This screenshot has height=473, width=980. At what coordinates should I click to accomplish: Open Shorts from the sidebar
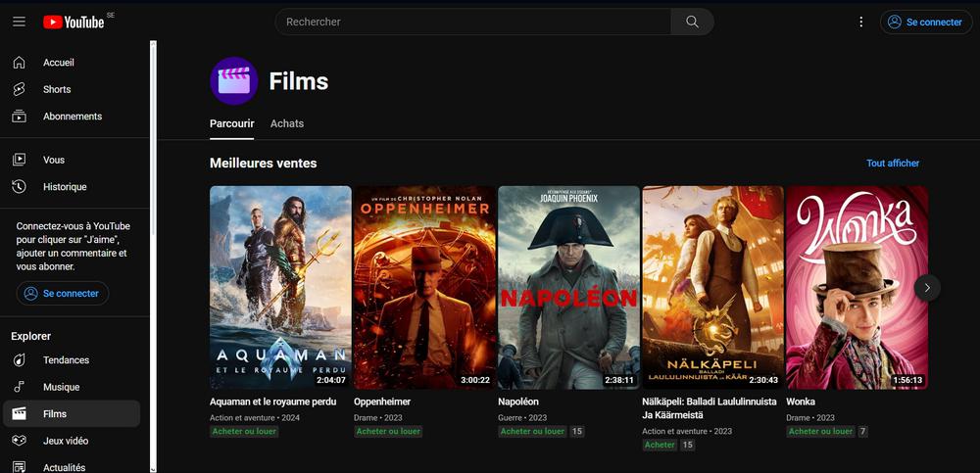click(x=57, y=89)
